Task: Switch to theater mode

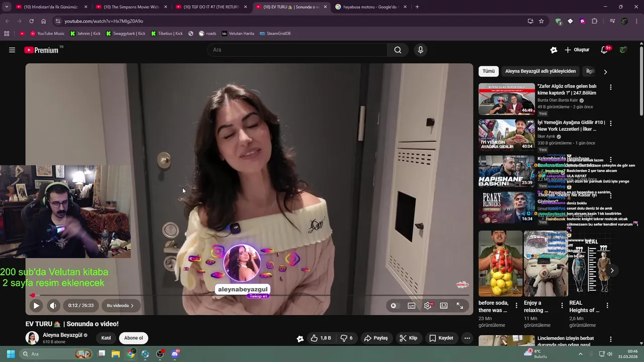Action: [444, 305]
